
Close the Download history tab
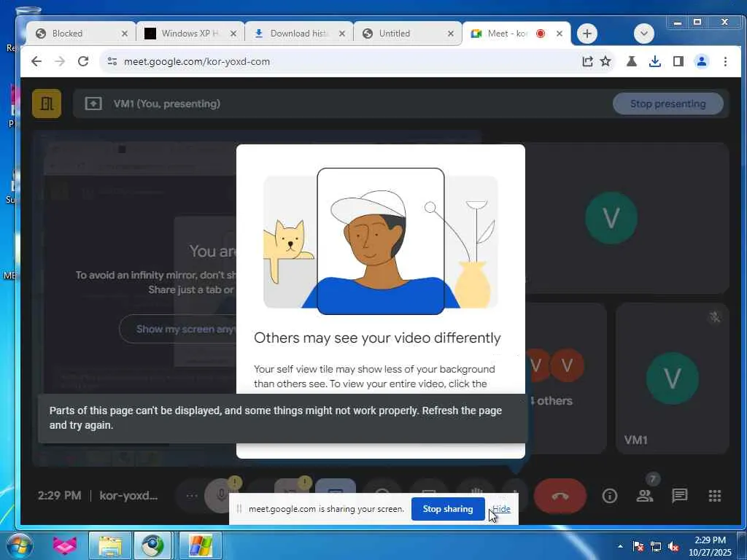click(x=342, y=34)
